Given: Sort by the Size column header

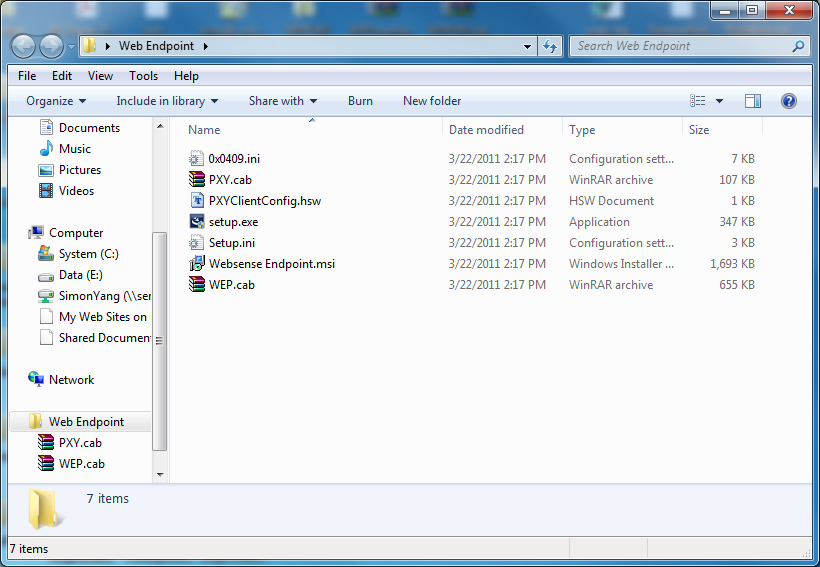Looking at the screenshot, I should [723, 129].
